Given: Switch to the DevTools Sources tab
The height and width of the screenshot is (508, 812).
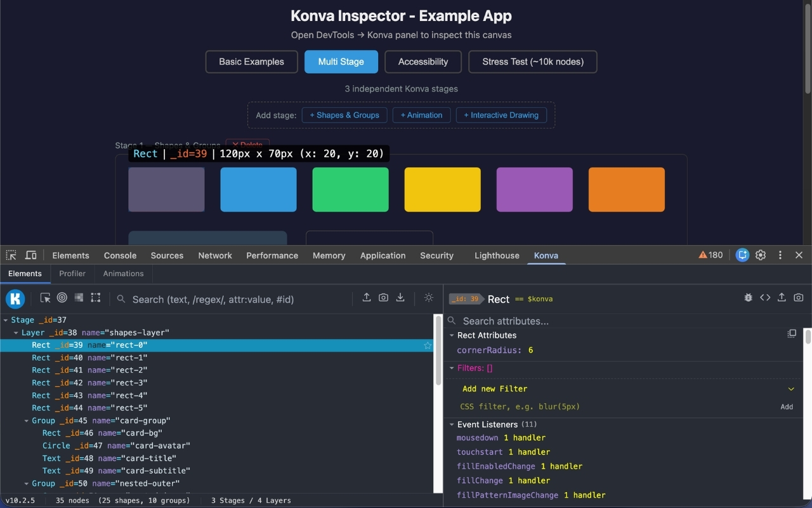Looking at the screenshot, I should (x=167, y=255).
